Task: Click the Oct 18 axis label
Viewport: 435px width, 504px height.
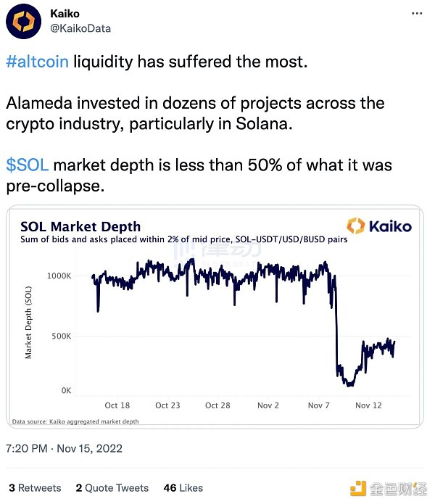Action: pos(117,405)
